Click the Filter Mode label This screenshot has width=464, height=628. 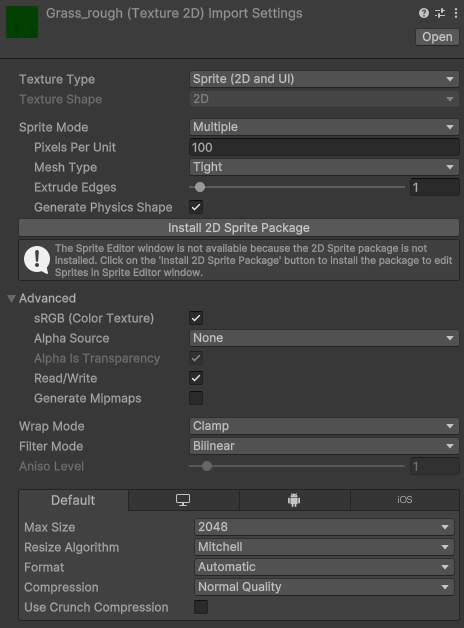click(51, 446)
